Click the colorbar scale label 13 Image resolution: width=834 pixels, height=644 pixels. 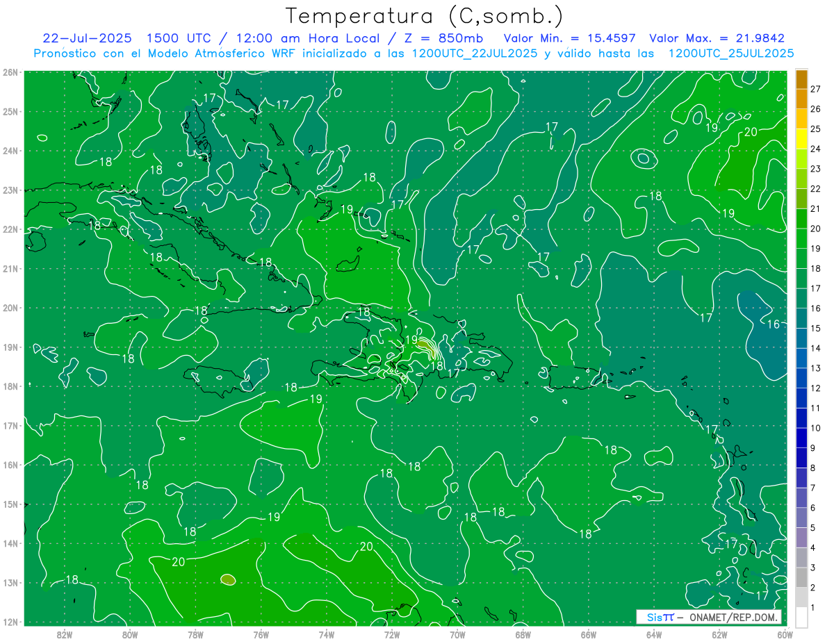816,368
